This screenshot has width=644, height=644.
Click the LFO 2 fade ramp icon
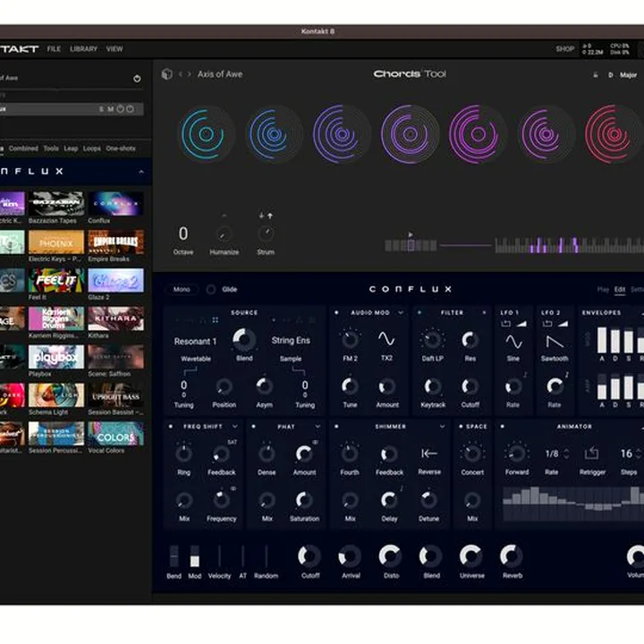click(563, 324)
